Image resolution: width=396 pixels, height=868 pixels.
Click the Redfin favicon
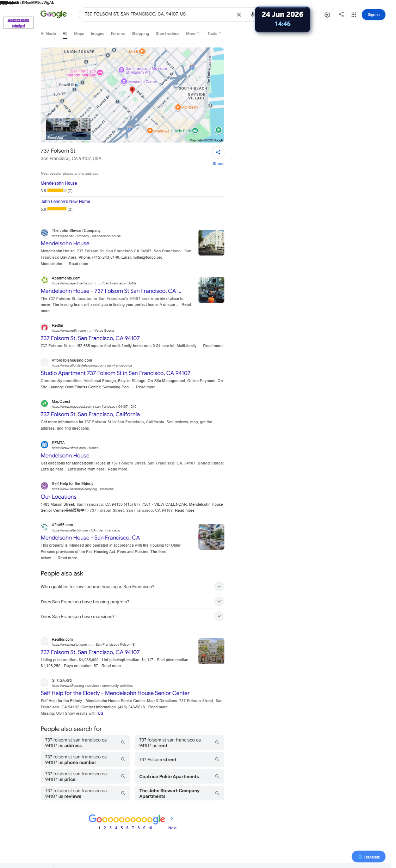(44, 327)
